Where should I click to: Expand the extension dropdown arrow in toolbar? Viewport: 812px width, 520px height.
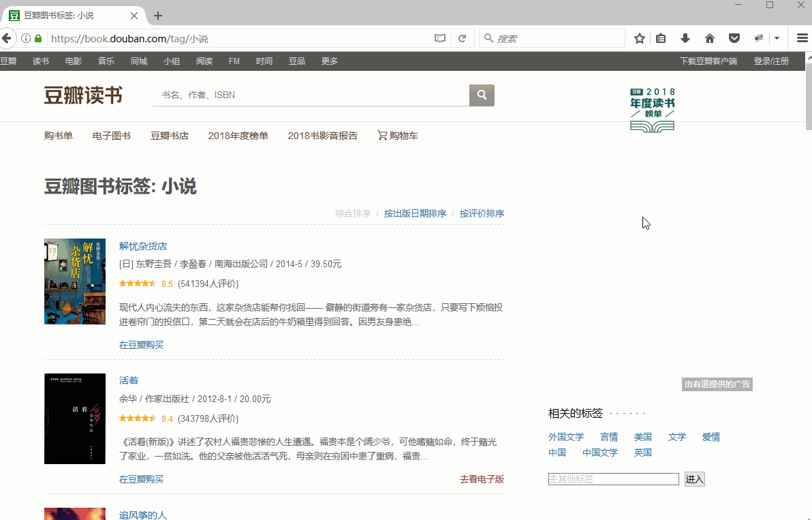777,39
